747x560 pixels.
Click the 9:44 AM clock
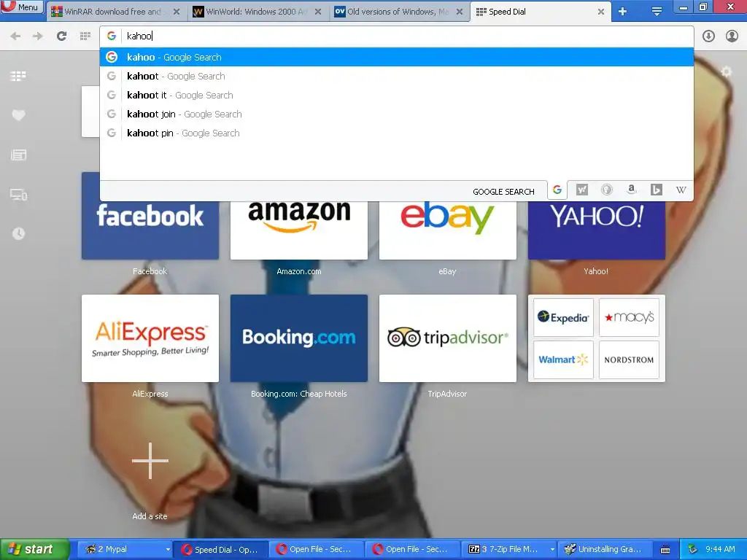[720, 549]
